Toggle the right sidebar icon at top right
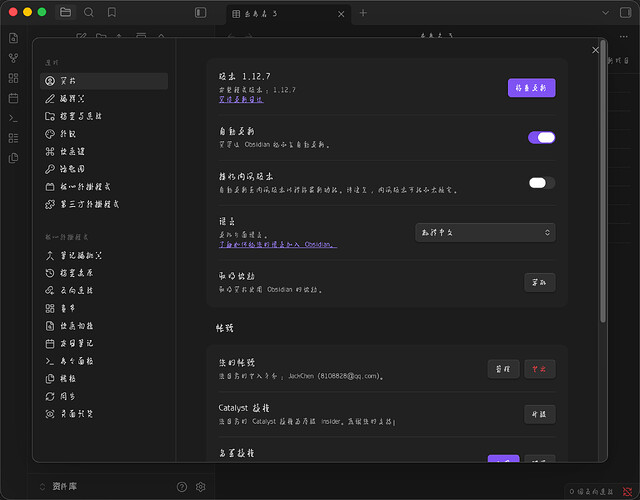This screenshot has height=500, width=640. (x=625, y=13)
